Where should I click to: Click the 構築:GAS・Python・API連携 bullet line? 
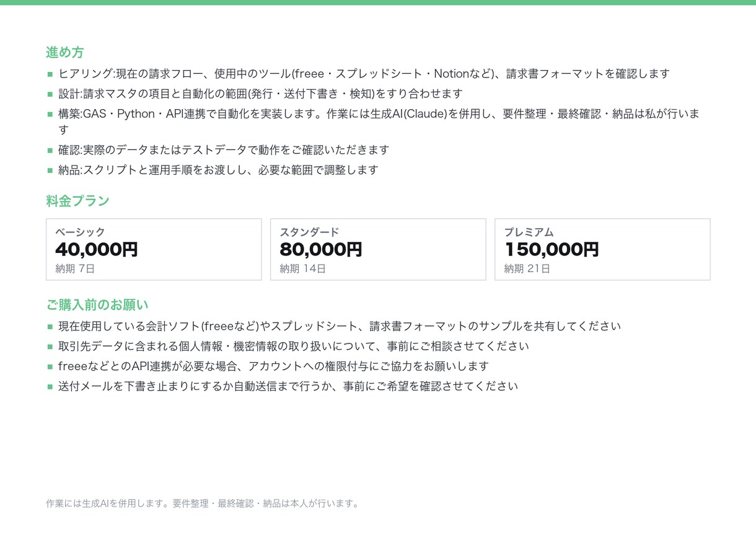click(379, 122)
